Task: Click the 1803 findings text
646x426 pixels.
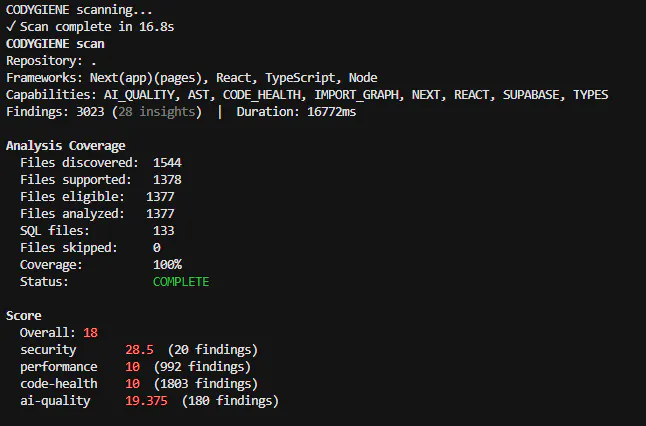Action: pyautogui.click(x=206, y=384)
